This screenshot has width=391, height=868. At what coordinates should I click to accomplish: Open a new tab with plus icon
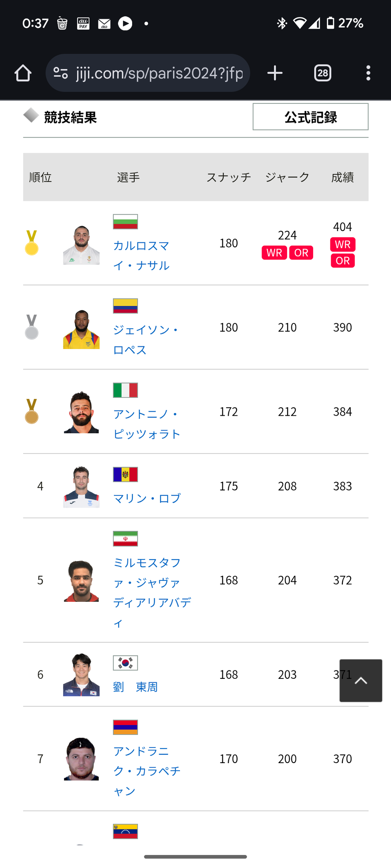click(275, 73)
